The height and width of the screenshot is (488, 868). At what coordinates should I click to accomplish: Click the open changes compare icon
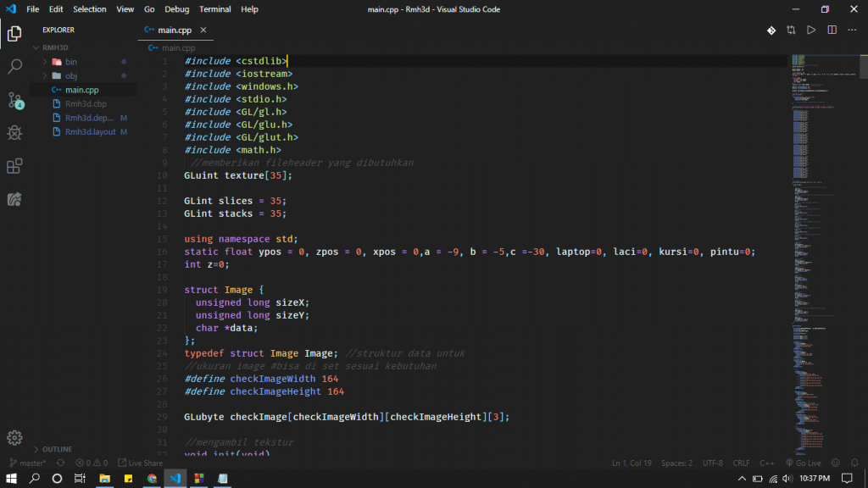coord(791,30)
